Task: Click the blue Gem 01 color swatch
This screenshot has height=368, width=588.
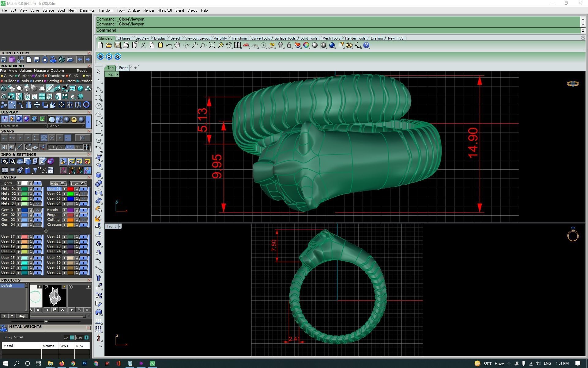Action: [24, 210]
